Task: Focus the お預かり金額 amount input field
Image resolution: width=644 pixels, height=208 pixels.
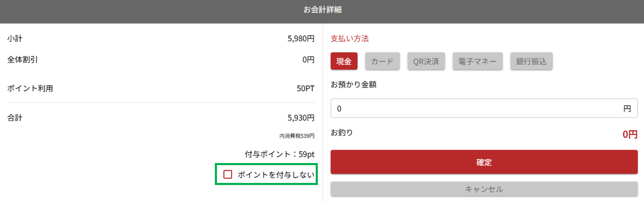Action: point(484,108)
